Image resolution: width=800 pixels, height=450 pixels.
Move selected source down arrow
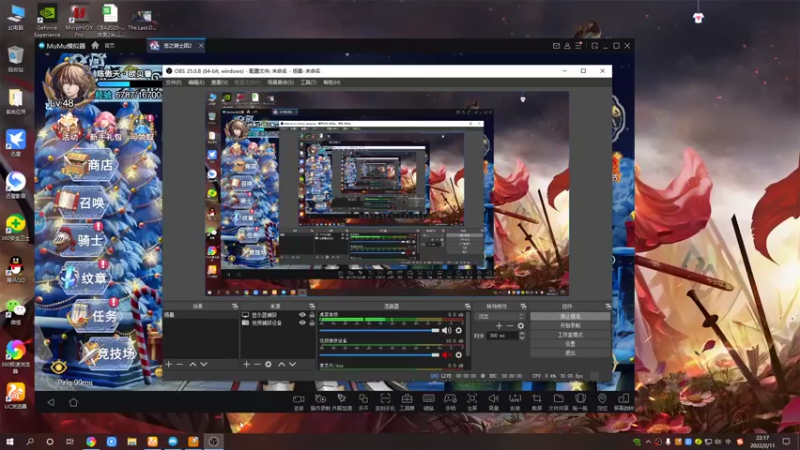tap(293, 364)
